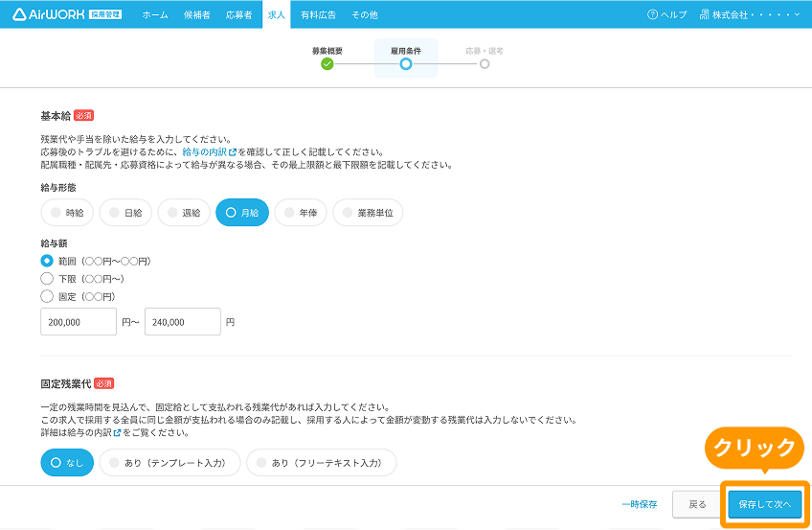Go to the ホーム menu
Image resolution: width=812 pixels, height=530 pixels.
point(155,15)
